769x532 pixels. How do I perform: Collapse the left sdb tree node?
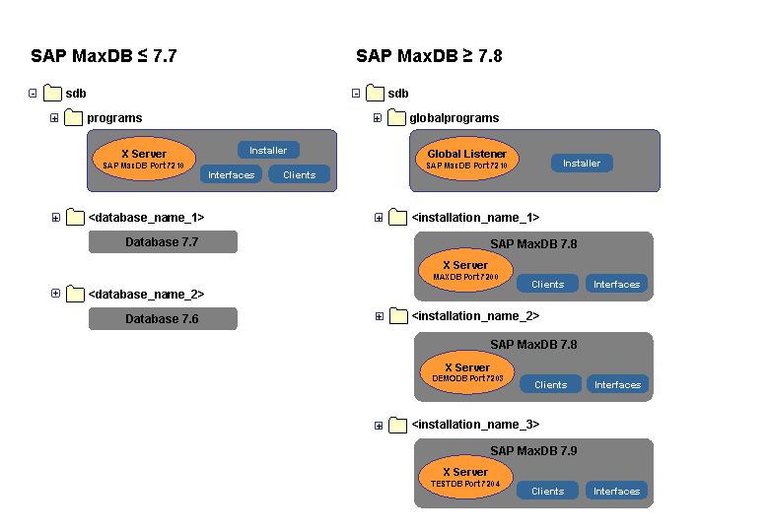[x=33, y=94]
